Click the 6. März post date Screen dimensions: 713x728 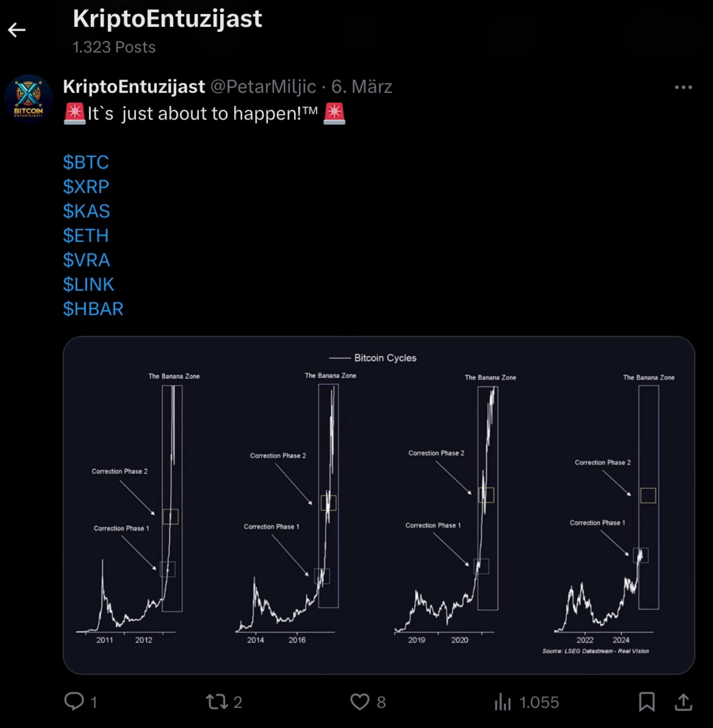tap(362, 86)
